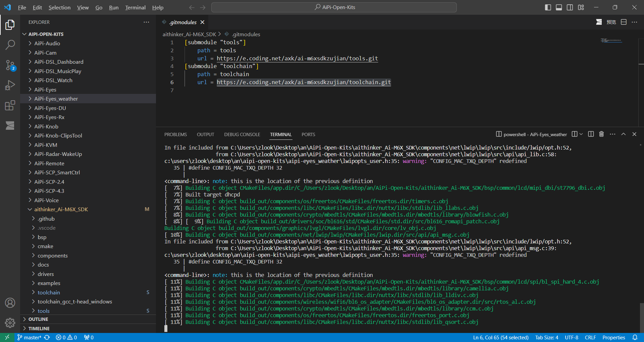644x342 pixels.
Task: Change indentation via Tab Size: 4
Action: tap(547, 337)
